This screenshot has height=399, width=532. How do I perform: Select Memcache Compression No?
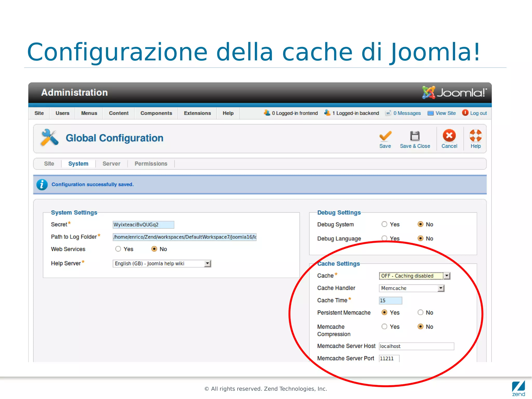point(420,326)
